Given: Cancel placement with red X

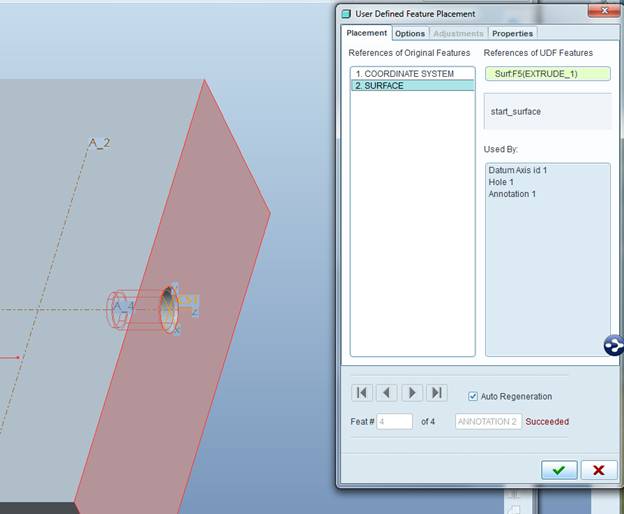Looking at the screenshot, I should 598,470.
